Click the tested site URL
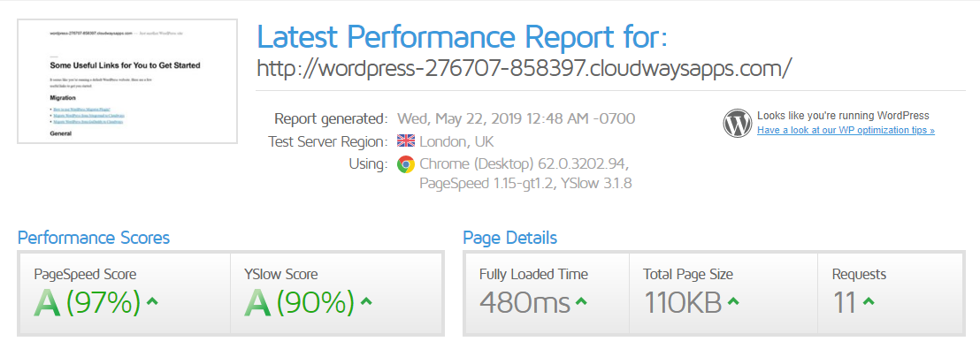The height and width of the screenshot is (349, 980). click(x=524, y=67)
